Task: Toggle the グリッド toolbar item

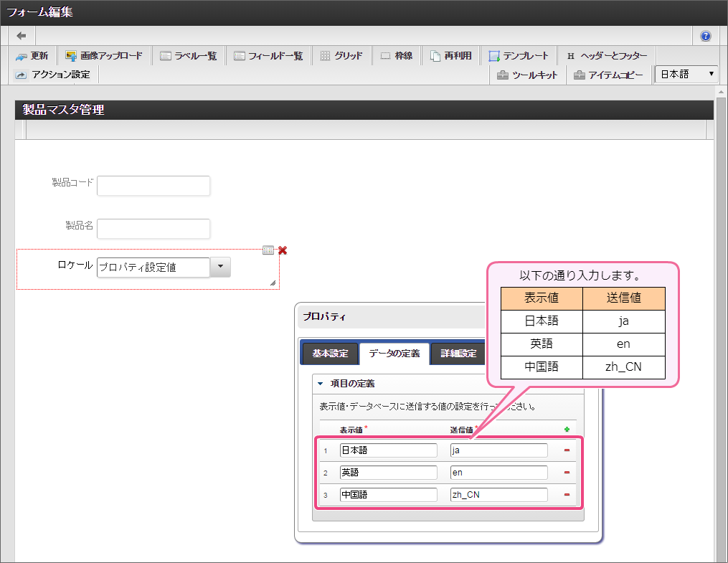Action: 341,56
